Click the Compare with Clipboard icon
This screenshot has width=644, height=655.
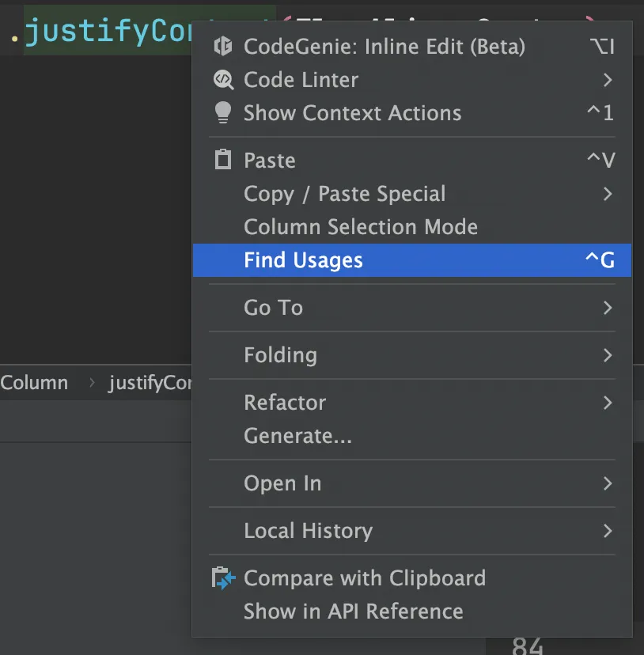[223, 578]
